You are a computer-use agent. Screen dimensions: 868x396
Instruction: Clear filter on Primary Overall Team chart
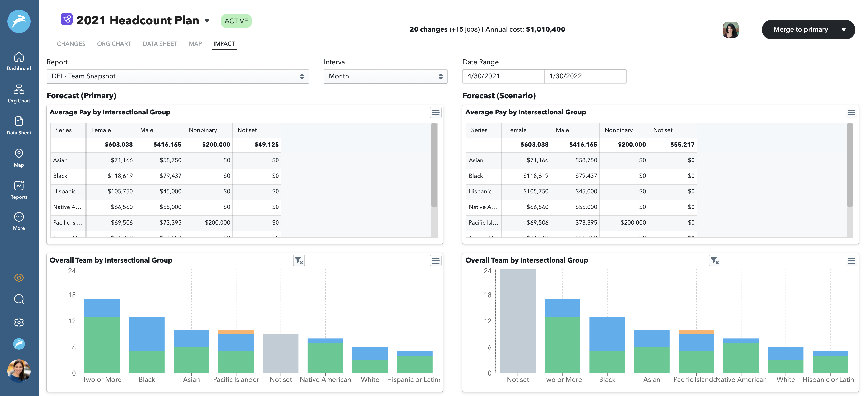tap(299, 261)
